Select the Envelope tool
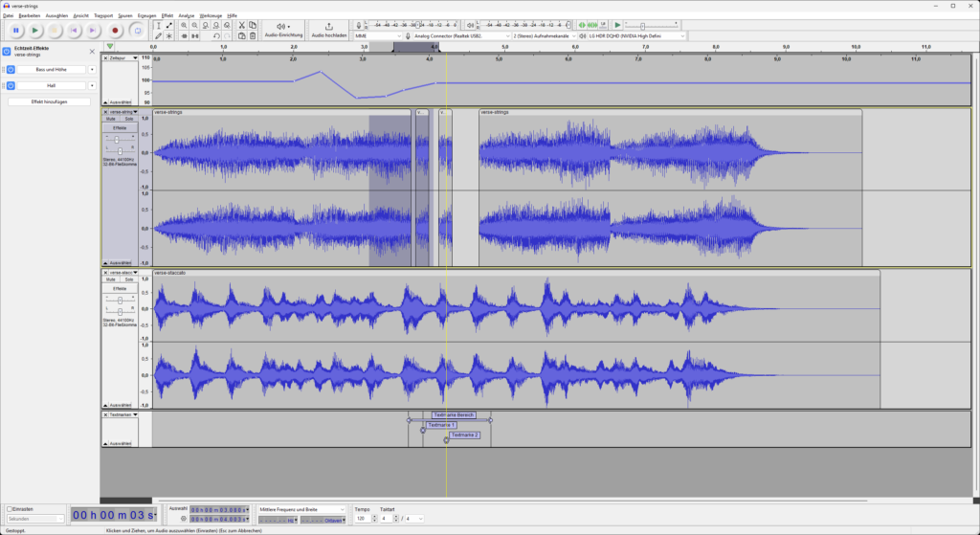The width and height of the screenshot is (980, 535). [168, 26]
